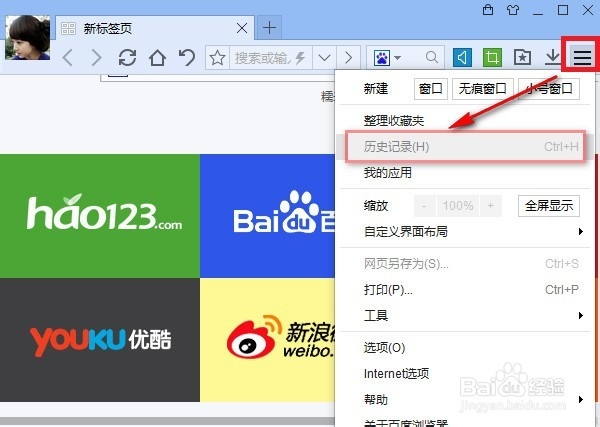Click the address bar go arrow
The width and height of the screenshot is (600, 427).
[x=348, y=58]
